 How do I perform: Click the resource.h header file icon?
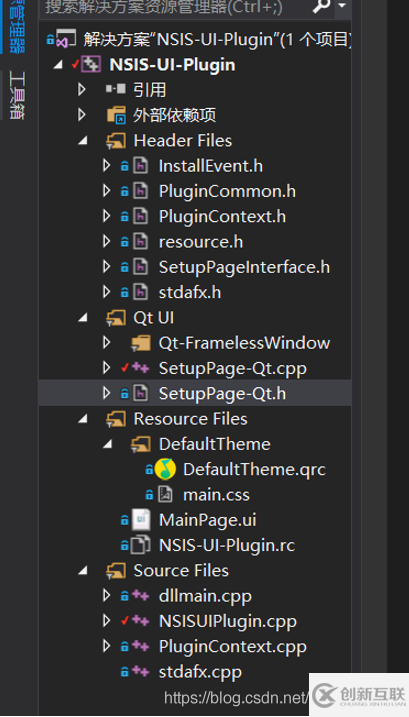point(140,241)
